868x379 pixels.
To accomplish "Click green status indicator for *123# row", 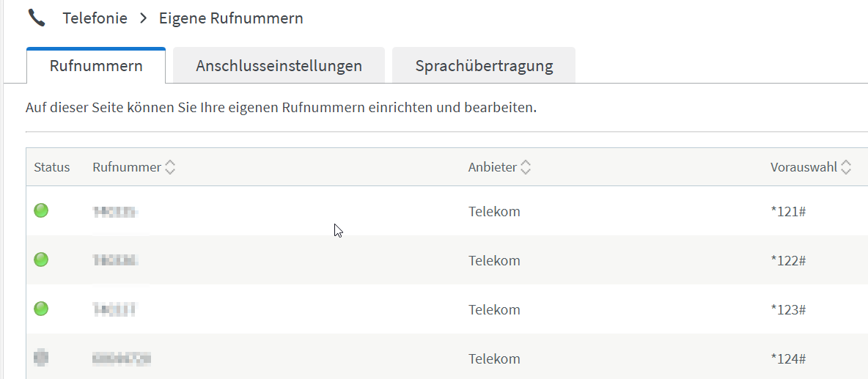I will click(41, 309).
